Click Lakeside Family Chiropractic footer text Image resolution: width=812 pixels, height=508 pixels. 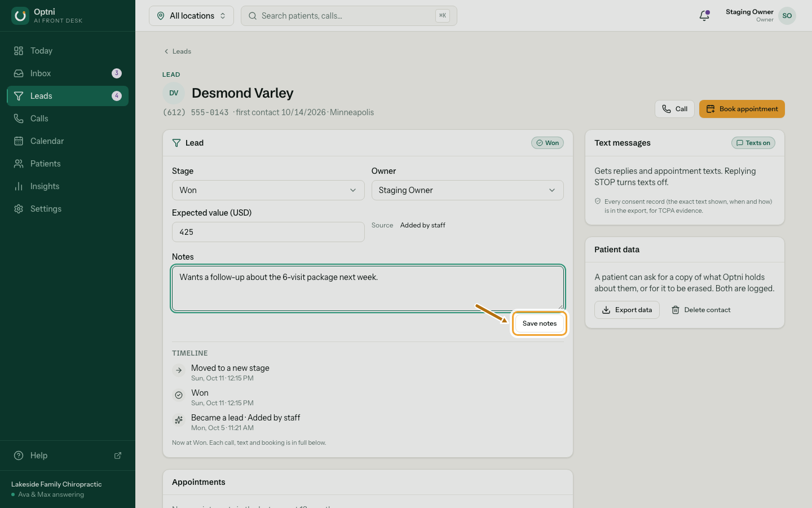[56, 484]
